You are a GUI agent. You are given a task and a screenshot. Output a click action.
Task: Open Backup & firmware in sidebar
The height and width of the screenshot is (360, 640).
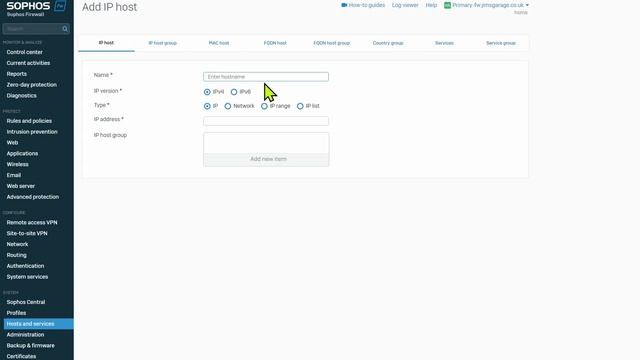point(30,345)
